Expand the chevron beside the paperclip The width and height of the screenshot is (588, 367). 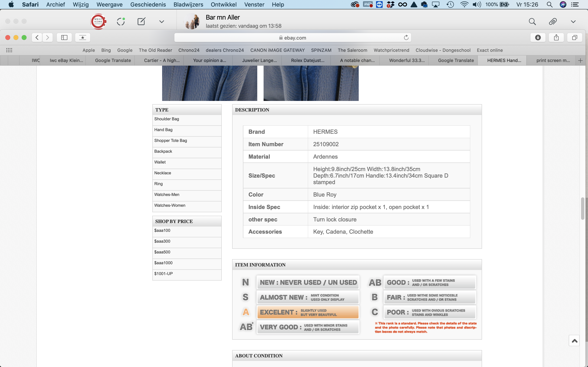[573, 22]
